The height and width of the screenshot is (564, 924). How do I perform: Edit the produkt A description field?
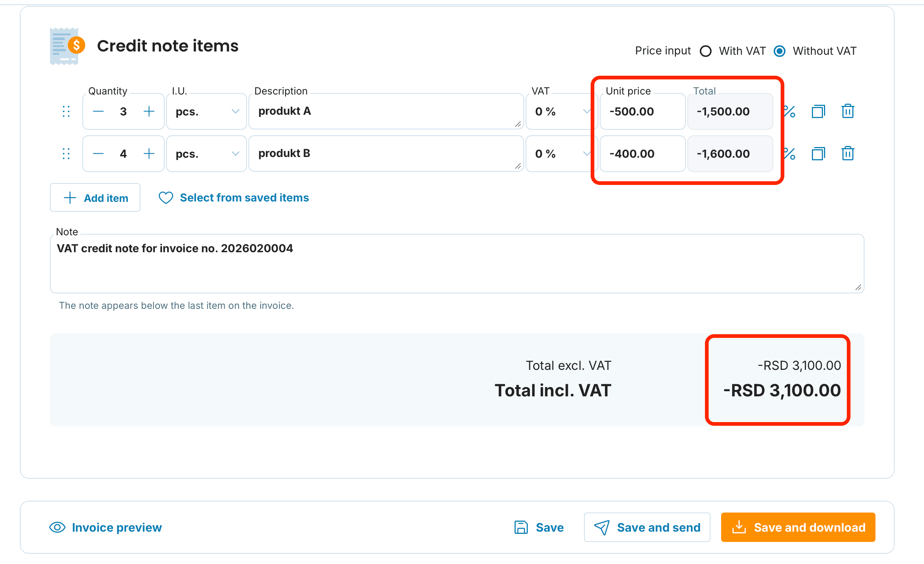coord(386,111)
